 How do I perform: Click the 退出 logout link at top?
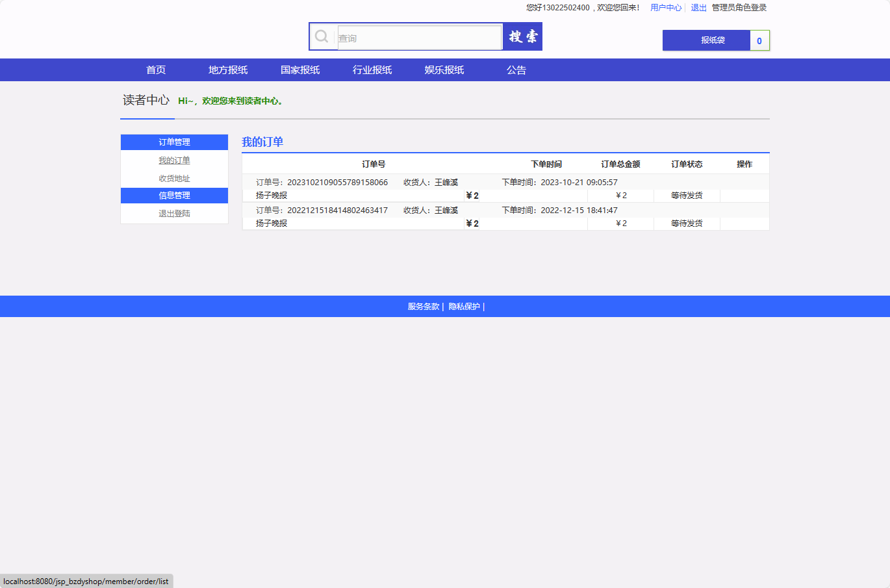click(x=698, y=8)
